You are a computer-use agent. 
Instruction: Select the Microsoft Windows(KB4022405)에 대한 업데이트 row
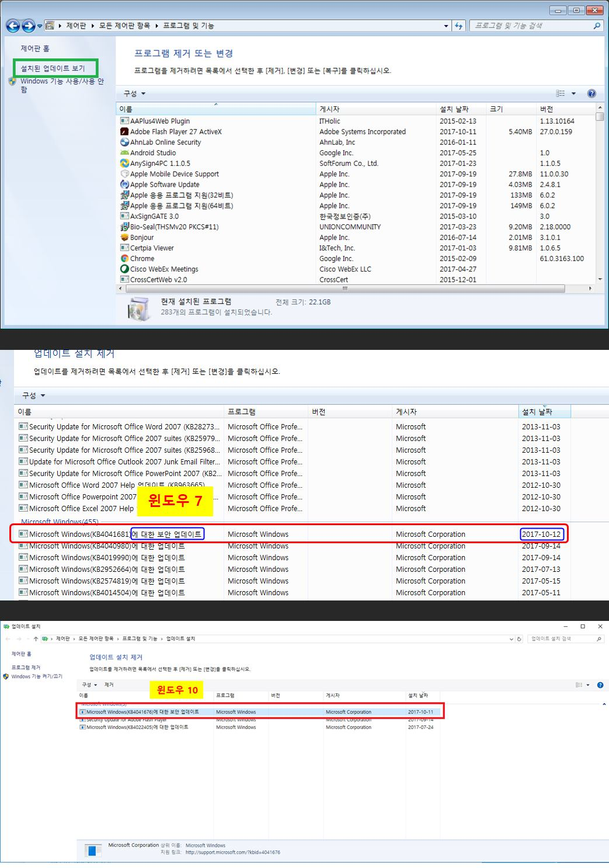pyautogui.click(x=260, y=727)
